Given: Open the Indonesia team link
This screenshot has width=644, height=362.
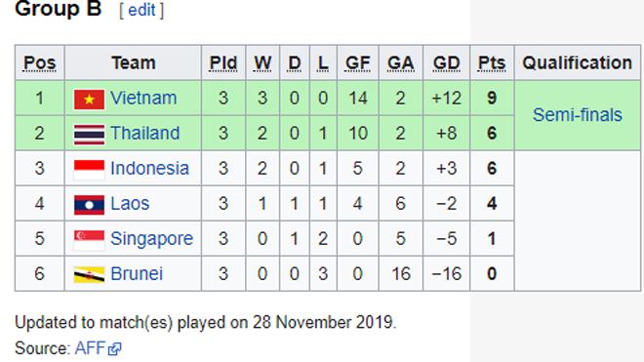Looking at the screenshot, I should click(150, 169).
